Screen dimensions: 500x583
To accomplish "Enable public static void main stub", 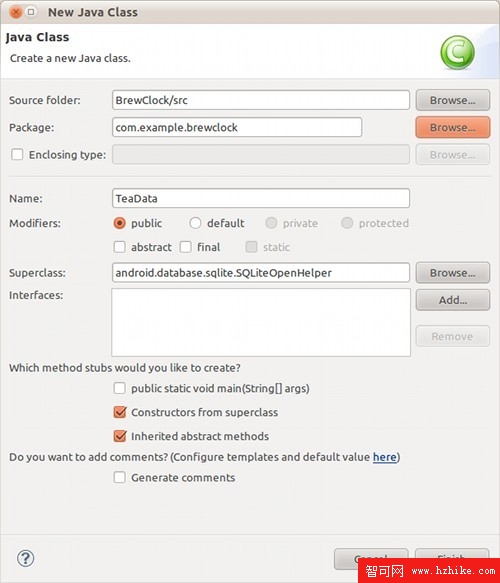I will click(119, 388).
